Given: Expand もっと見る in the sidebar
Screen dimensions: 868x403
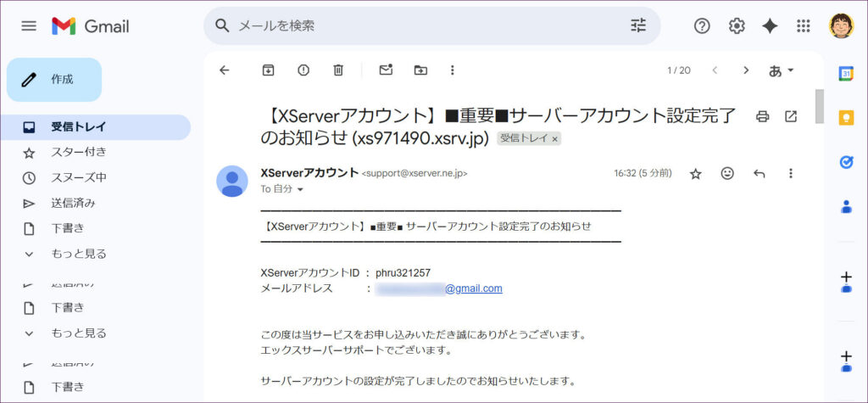Looking at the screenshot, I should click(x=78, y=254).
